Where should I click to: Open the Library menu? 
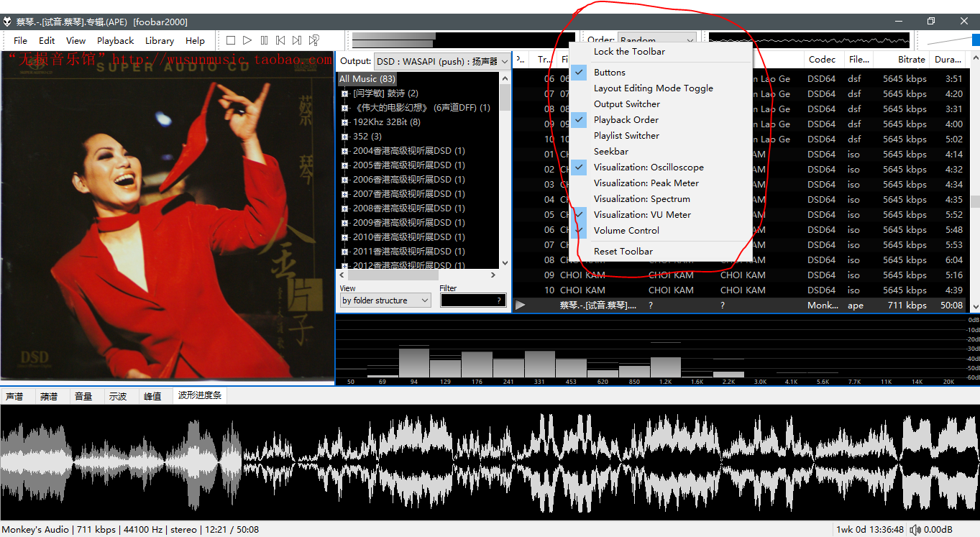[159, 41]
